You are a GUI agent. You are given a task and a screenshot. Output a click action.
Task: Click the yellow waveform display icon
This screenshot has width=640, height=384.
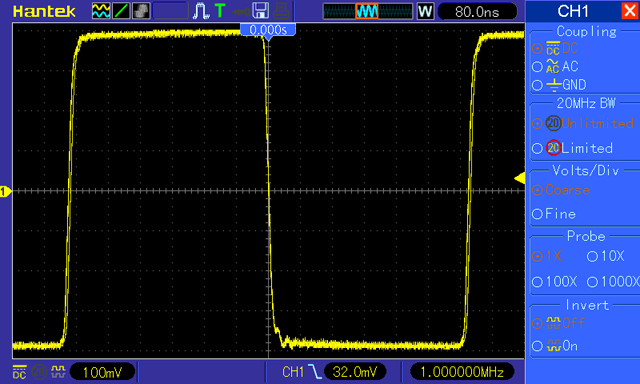point(101,11)
